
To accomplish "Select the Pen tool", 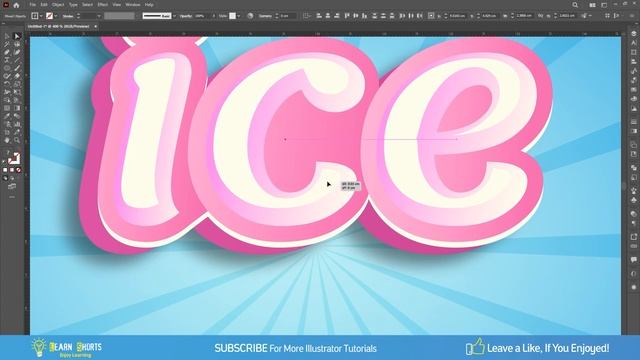I will [x=7, y=52].
